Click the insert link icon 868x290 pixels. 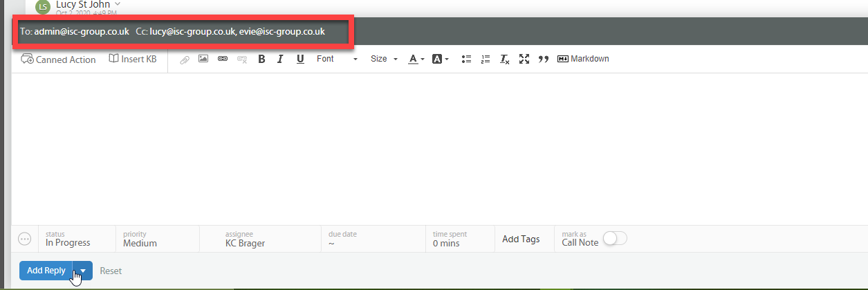(x=223, y=59)
